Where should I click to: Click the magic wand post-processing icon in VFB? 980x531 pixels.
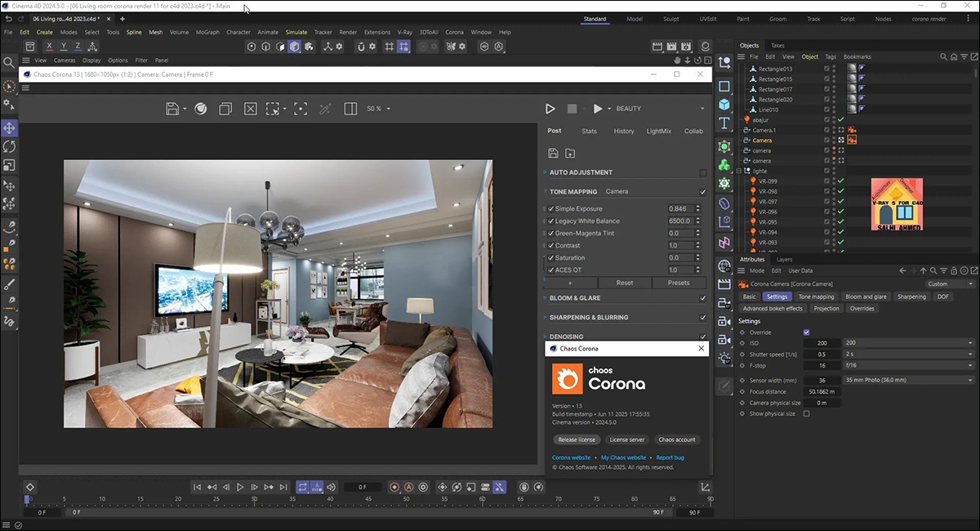pyautogui.click(x=325, y=108)
